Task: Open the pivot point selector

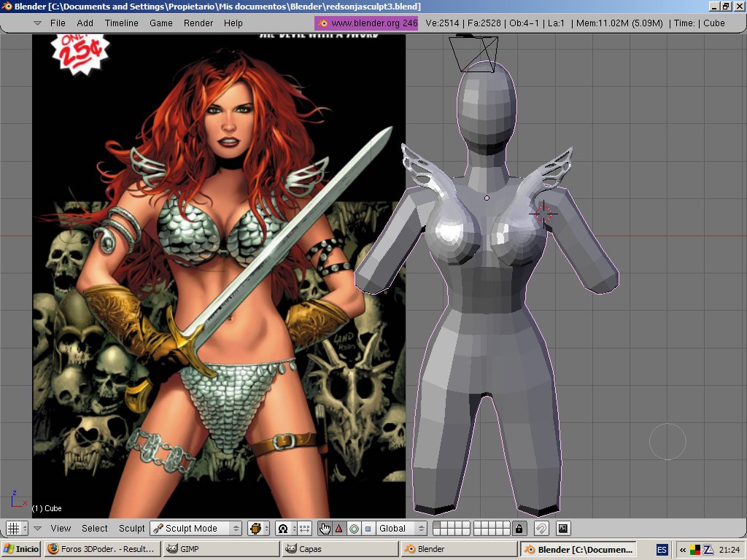Action: tap(286, 528)
